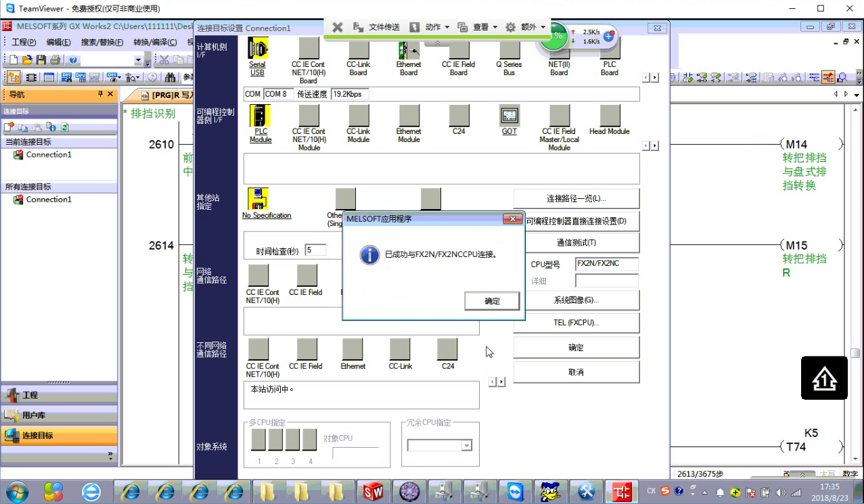The image size is (864, 504).
Task: Click the 系统图像(G)... button
Action: [x=576, y=300]
